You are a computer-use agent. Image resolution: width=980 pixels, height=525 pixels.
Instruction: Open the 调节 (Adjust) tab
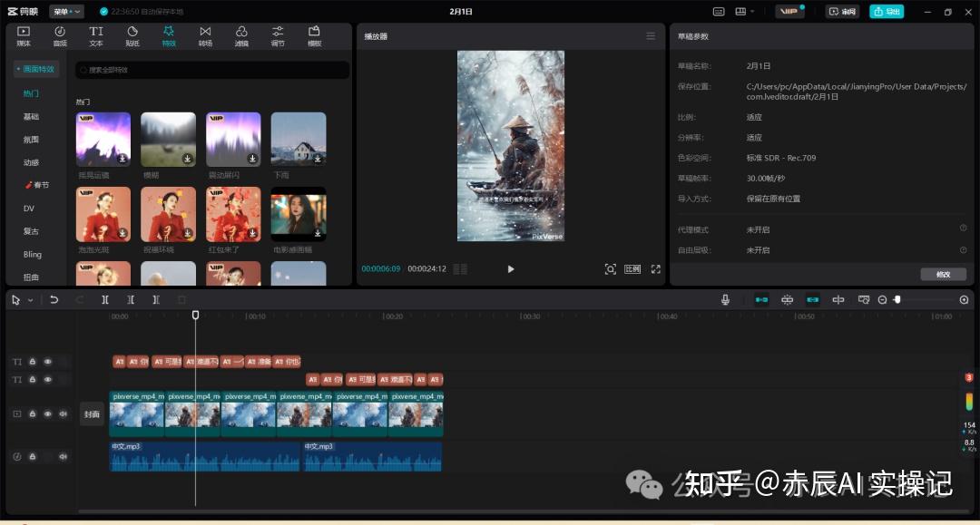click(x=278, y=36)
